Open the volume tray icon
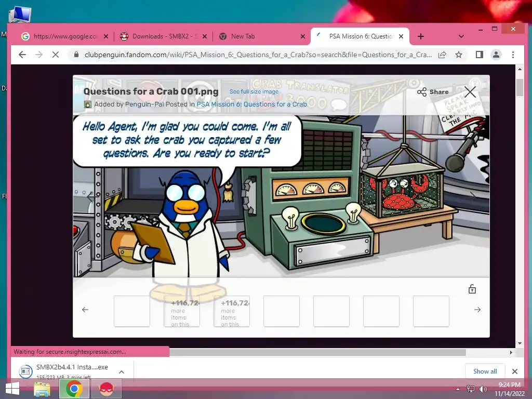The image size is (532, 399). click(x=483, y=389)
